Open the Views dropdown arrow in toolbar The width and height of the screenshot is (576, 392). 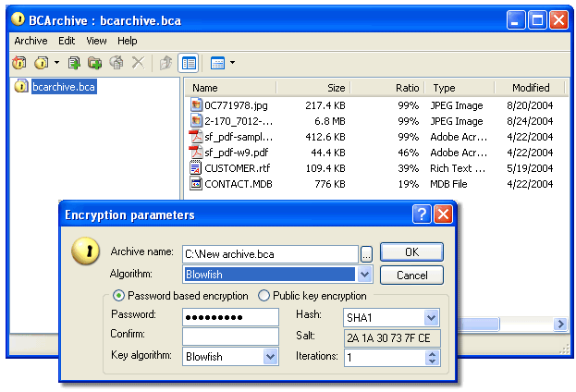click(232, 63)
